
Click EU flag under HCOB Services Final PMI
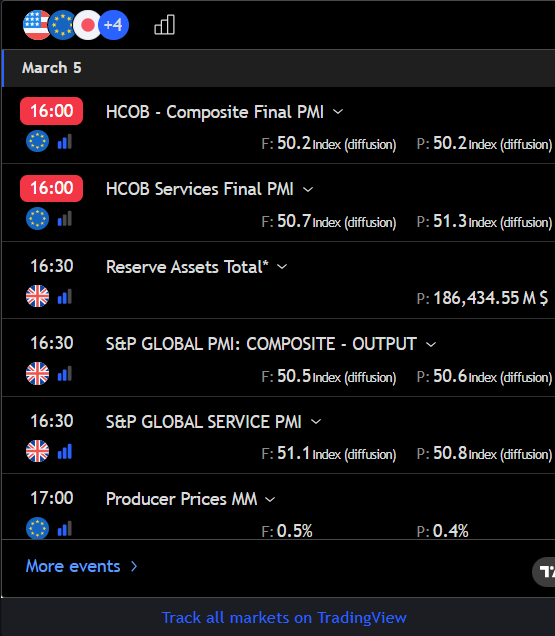point(37,219)
